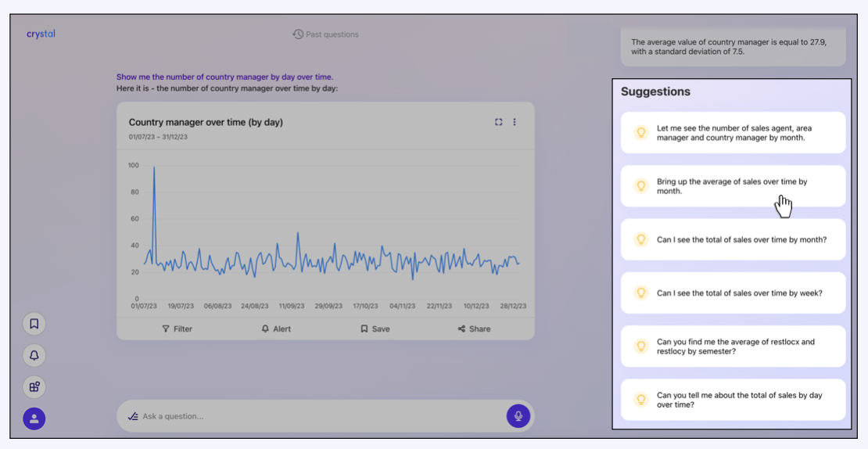The width and height of the screenshot is (868, 449).
Task: Click the bookmark icon in left sidebar
Action: coord(34,323)
